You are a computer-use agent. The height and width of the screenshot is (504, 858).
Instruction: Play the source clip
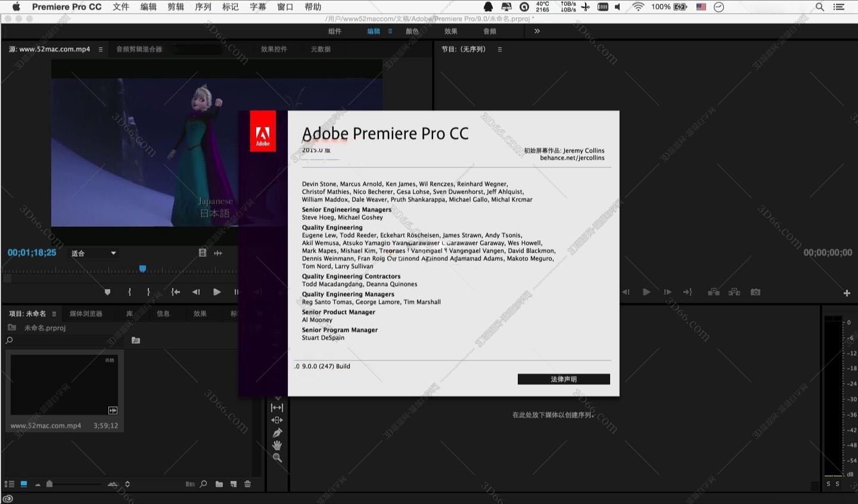click(x=217, y=292)
